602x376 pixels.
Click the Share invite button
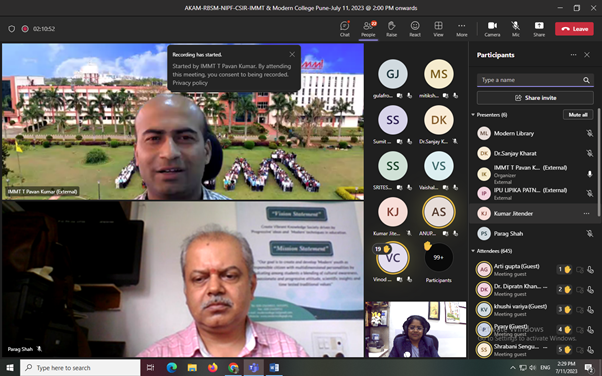[x=535, y=98]
